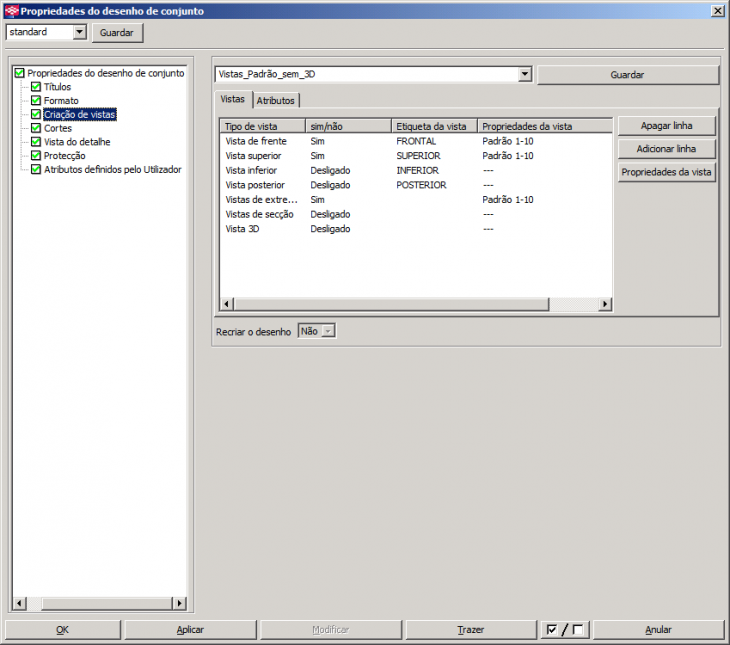Open Propriedades da vista button

click(667, 172)
